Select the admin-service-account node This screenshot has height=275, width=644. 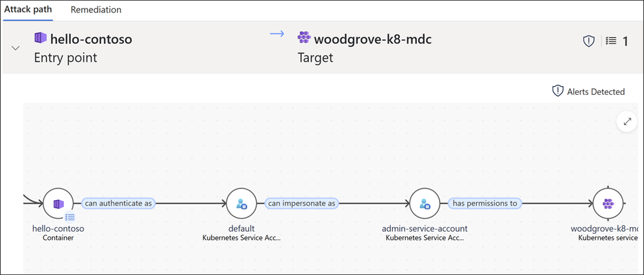[x=425, y=203]
